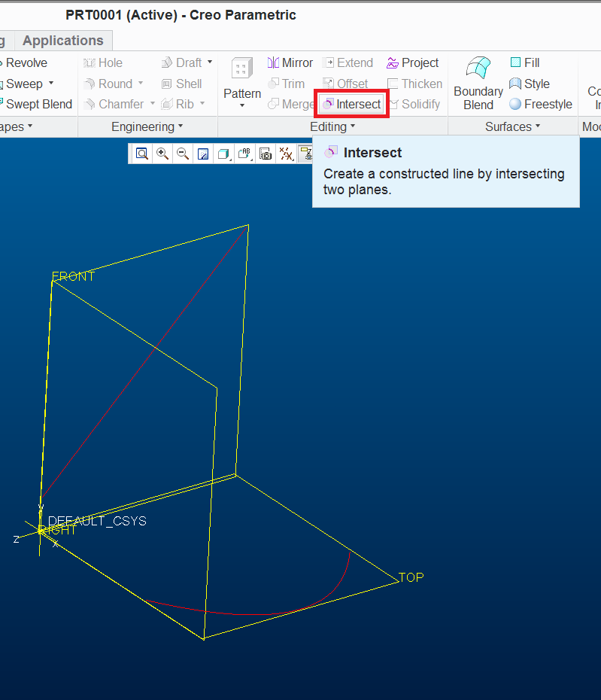Click the Refit view icon

(142, 154)
